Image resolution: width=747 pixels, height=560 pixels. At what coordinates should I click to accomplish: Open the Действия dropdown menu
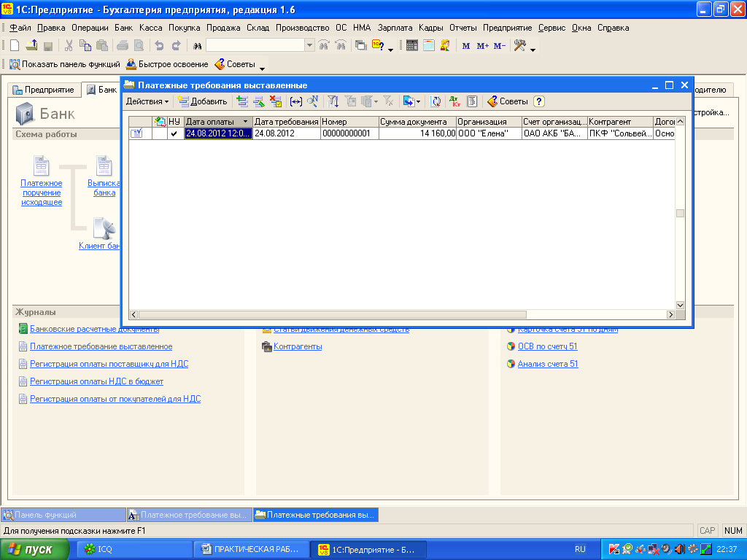pos(147,101)
